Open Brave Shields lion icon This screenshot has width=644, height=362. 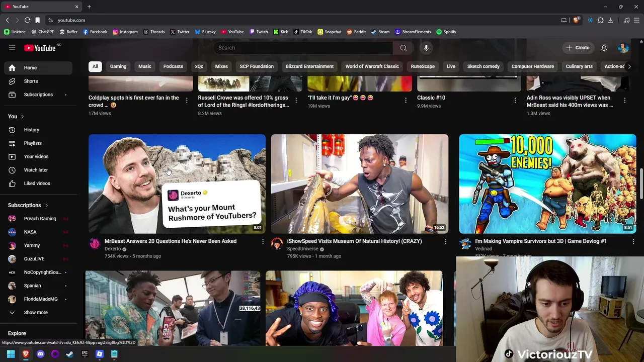(x=576, y=20)
